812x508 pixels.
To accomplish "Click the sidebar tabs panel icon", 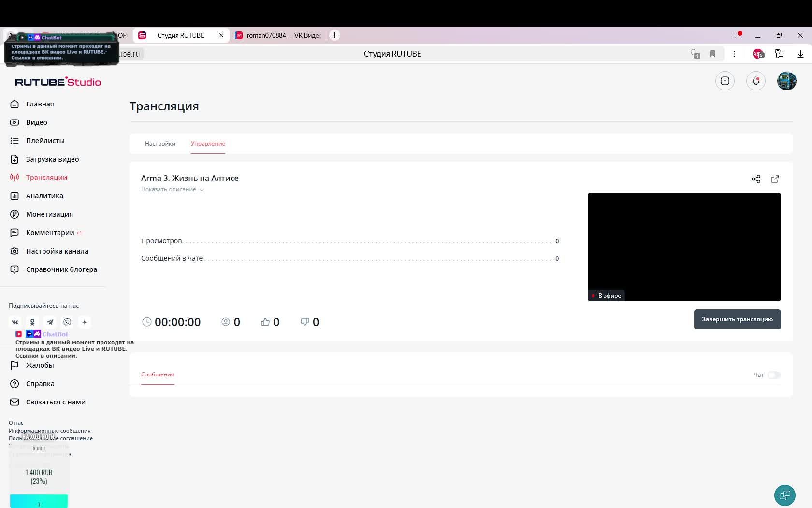I will coord(737,35).
